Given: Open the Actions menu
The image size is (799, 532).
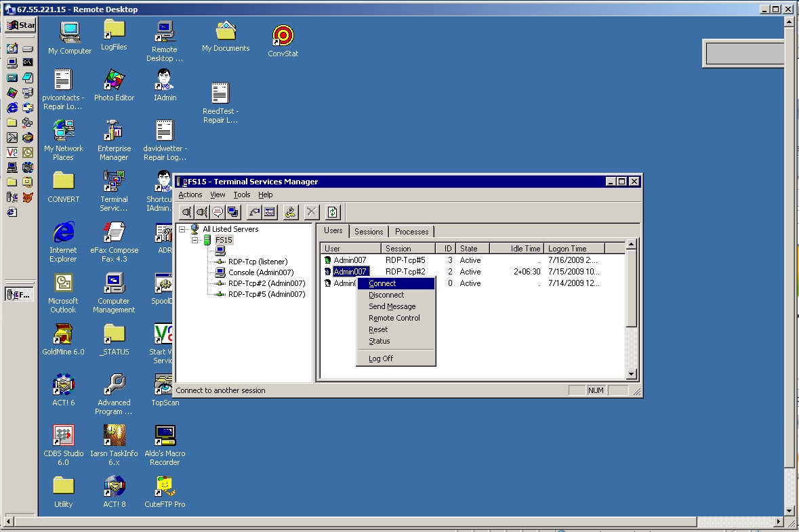Looking at the screenshot, I should click(x=190, y=195).
